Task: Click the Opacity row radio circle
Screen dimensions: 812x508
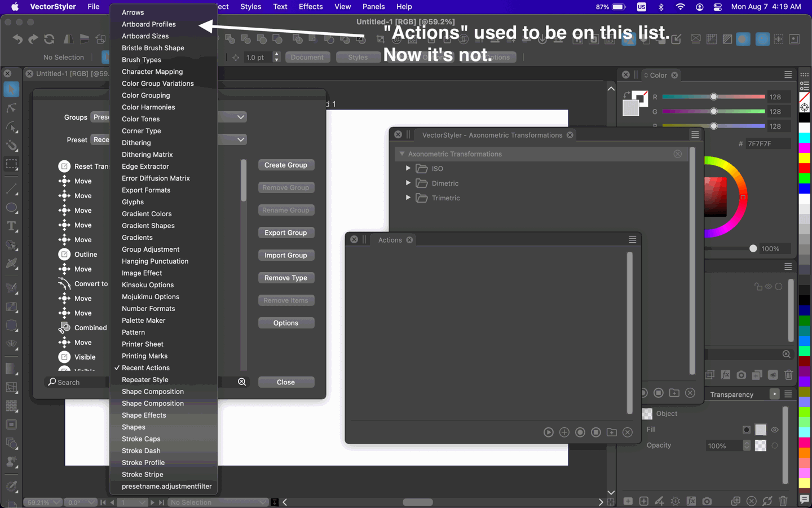Action: click(775, 445)
